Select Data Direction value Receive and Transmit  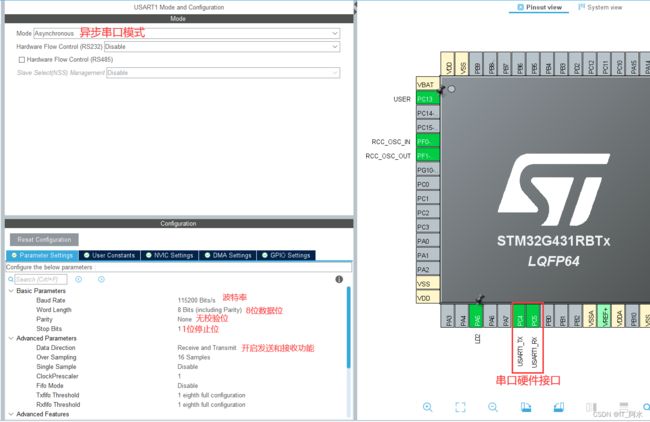click(207, 348)
